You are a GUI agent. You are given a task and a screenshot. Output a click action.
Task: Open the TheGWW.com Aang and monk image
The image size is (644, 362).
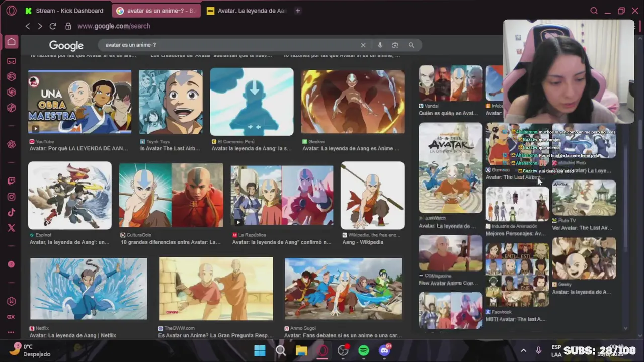click(x=216, y=289)
